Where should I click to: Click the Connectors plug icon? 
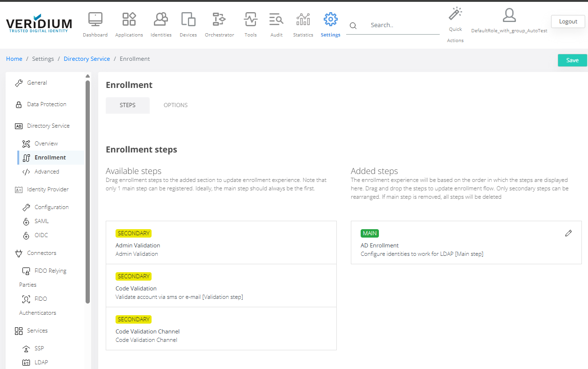(19, 253)
